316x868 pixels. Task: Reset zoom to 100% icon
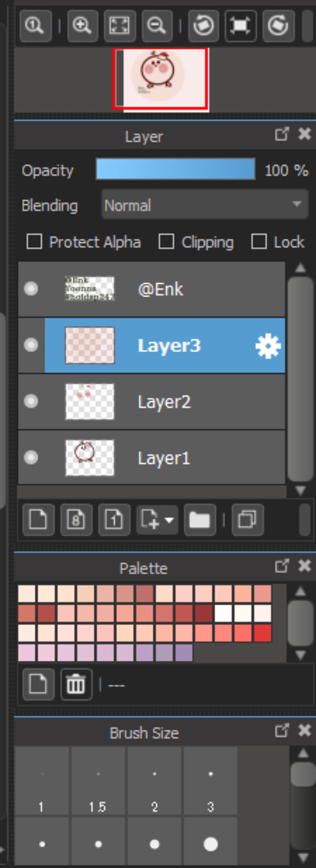(x=36, y=26)
